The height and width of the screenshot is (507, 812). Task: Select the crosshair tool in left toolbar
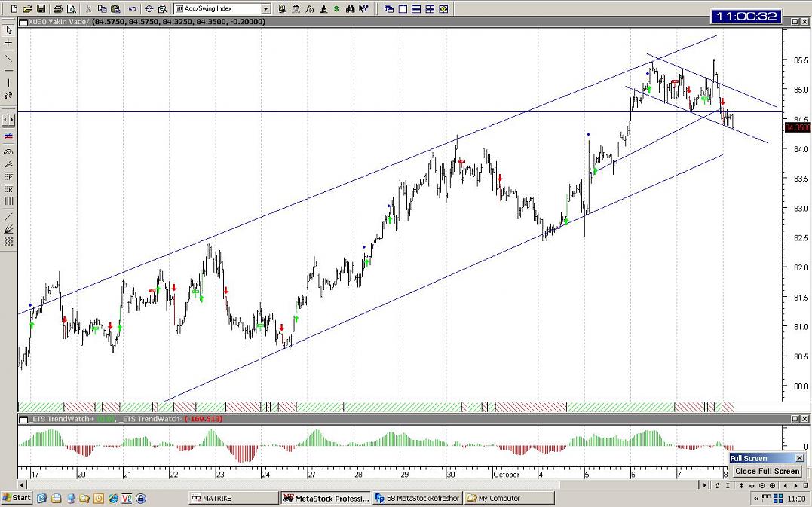[x=8, y=44]
